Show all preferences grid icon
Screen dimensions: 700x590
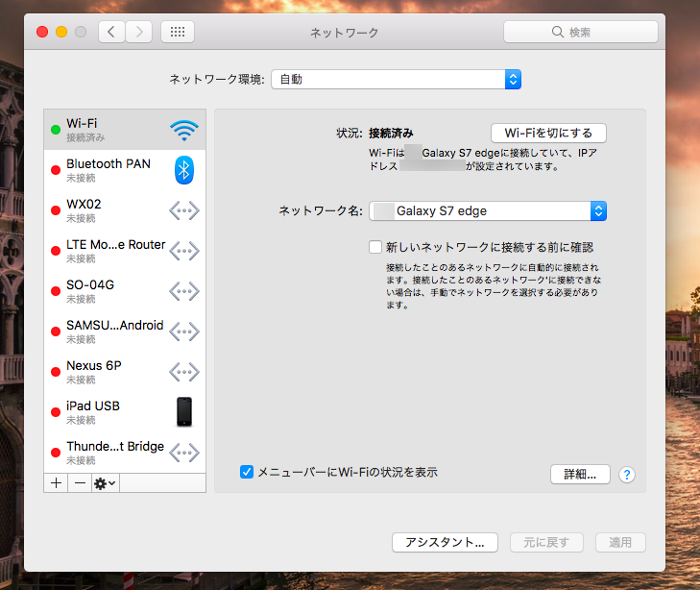pyautogui.click(x=177, y=32)
